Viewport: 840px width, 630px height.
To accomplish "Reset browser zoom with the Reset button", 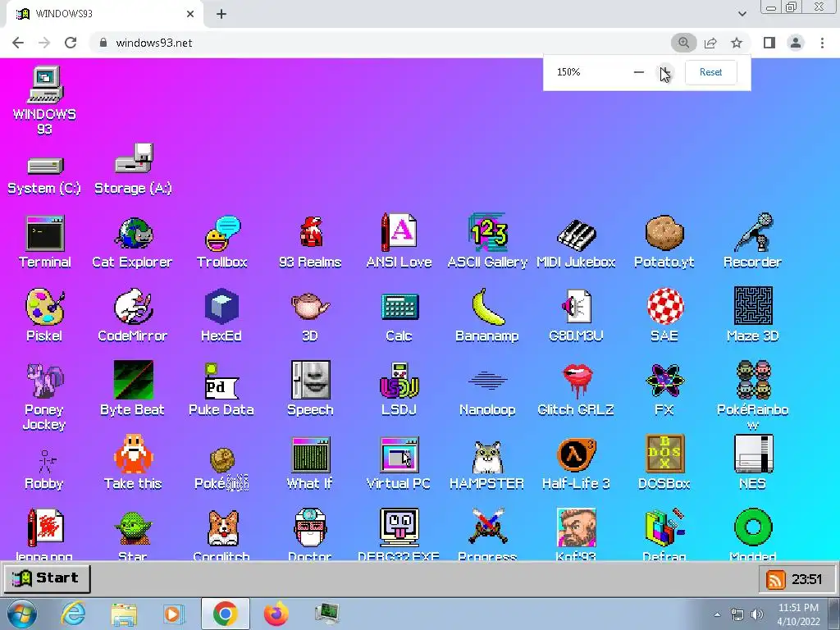I will pos(711,72).
